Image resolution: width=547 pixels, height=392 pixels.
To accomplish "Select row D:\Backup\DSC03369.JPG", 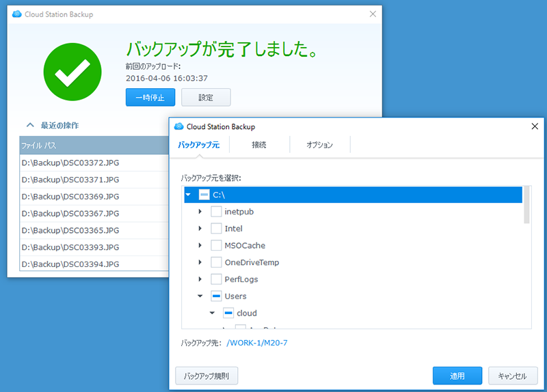I will click(94, 197).
